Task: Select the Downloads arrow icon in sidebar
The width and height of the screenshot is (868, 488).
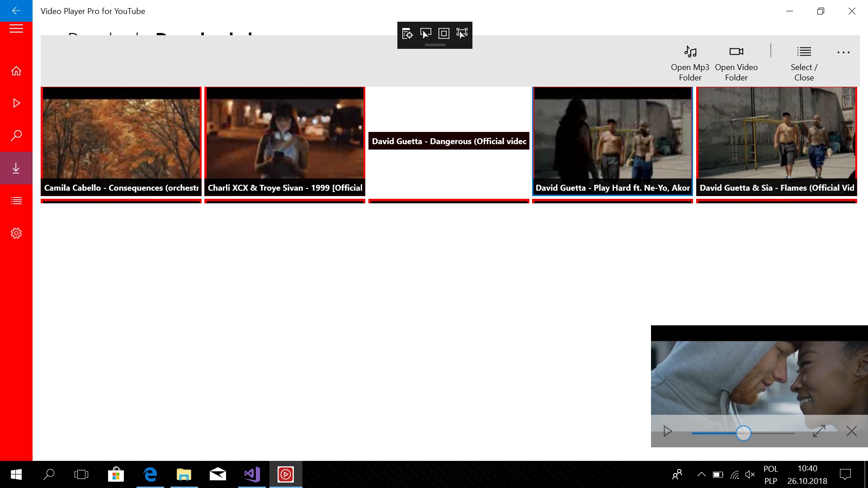Action: [x=16, y=168]
